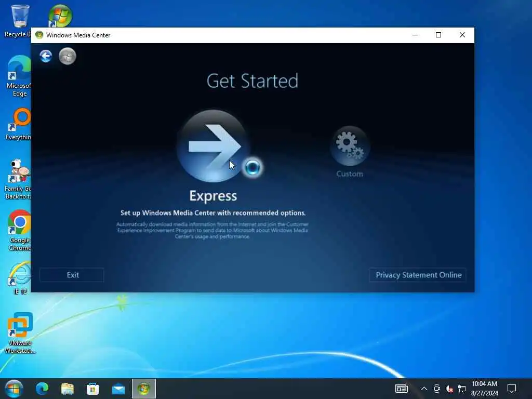Minimize the Windows Media Center window

click(415, 35)
